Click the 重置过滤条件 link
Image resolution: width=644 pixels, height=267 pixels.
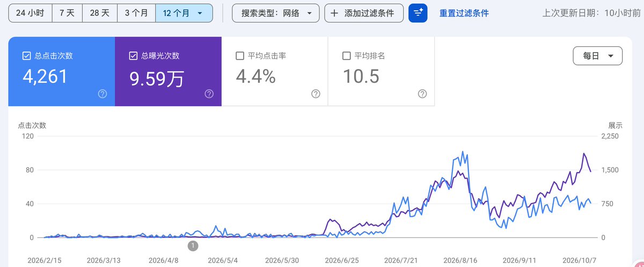tap(464, 13)
